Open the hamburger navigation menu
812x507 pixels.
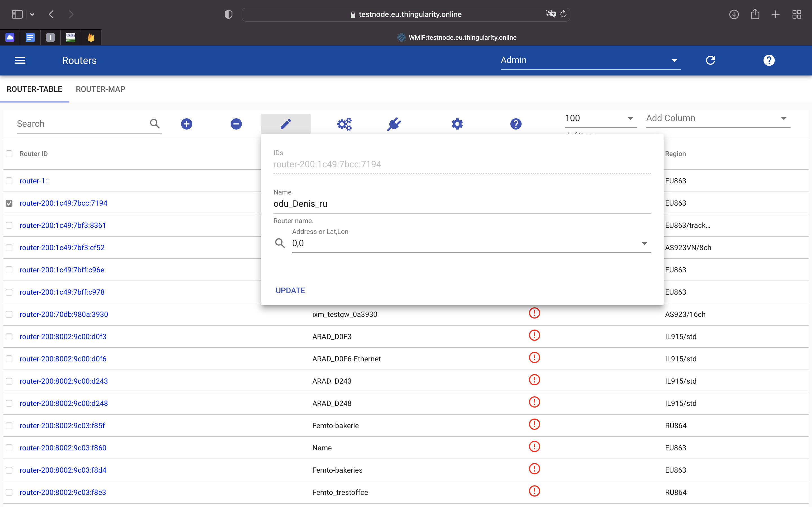click(20, 60)
